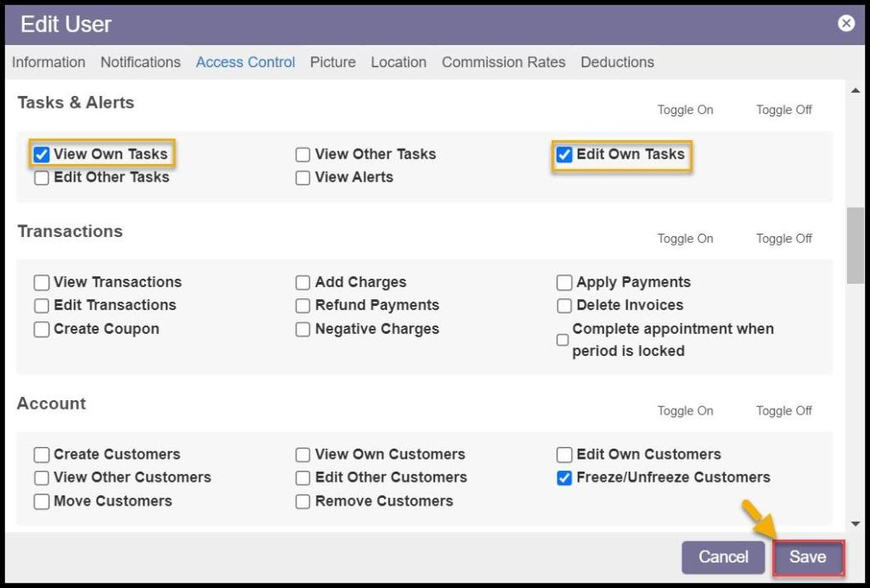Close the Edit User dialog with X icon
Screen dimensions: 870x588
click(846, 24)
